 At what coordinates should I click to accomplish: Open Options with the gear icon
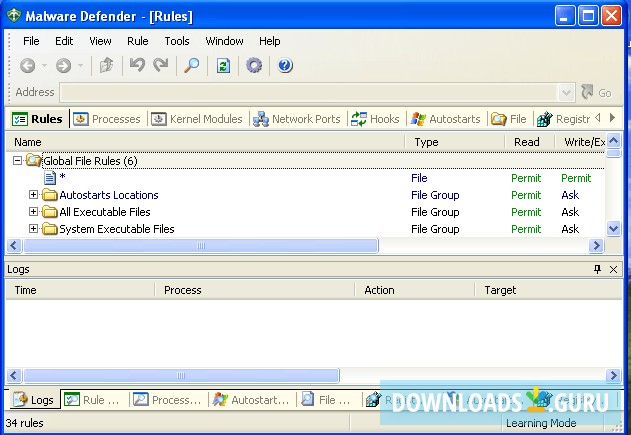click(254, 65)
